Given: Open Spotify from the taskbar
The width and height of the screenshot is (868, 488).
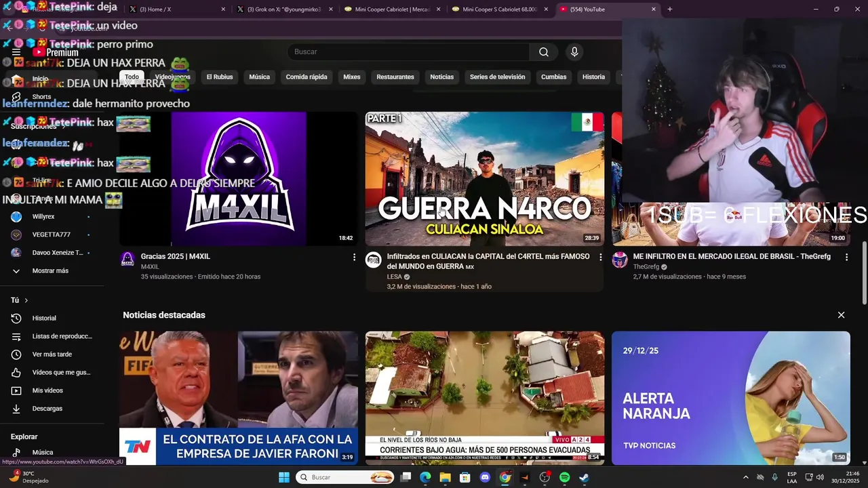Looking at the screenshot, I should point(564,477).
